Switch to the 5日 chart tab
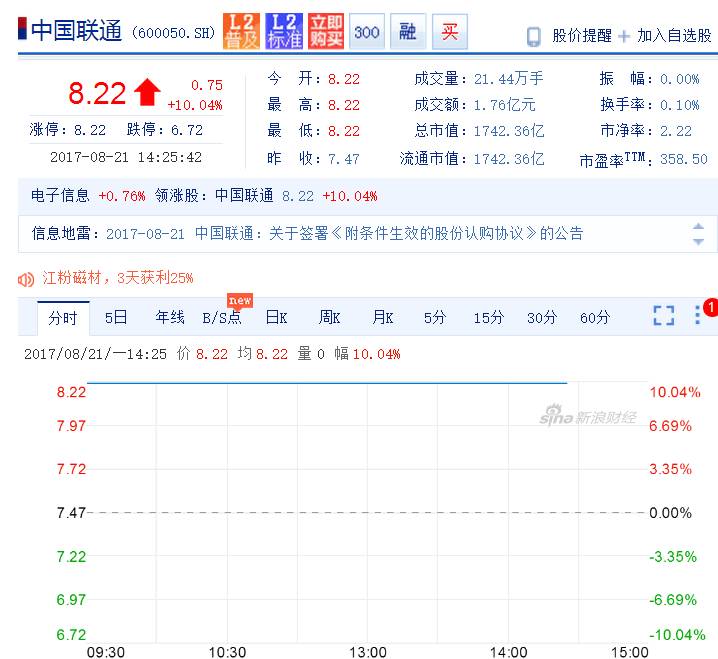Screen dimensions: 718x659 (116, 317)
